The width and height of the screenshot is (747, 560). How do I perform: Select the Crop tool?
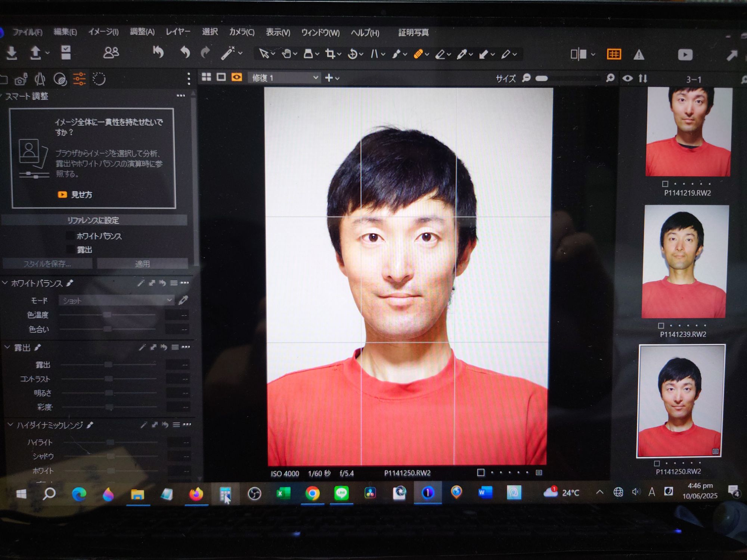click(330, 54)
